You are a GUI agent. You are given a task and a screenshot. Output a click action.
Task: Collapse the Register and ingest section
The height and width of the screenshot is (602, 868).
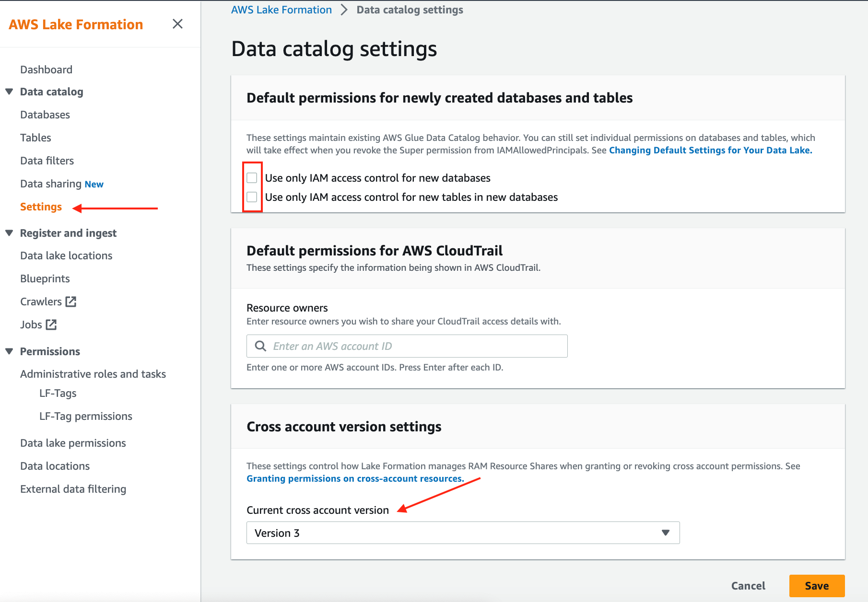click(10, 232)
